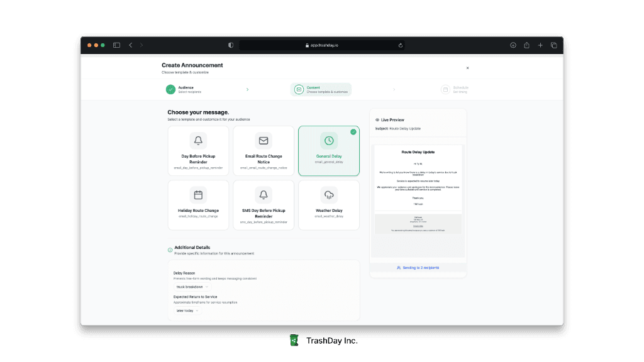Click the completed checkmark on the Audience step
This screenshot has height=362, width=644.
[172, 89]
